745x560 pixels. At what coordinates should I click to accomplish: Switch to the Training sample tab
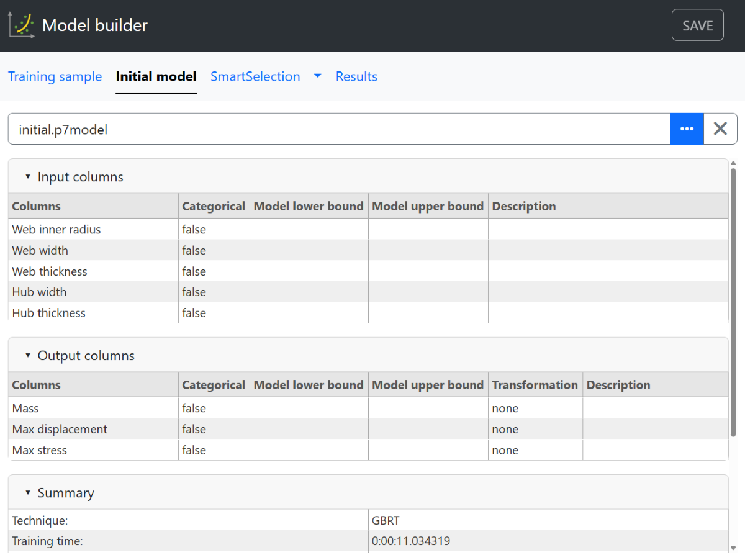[55, 76]
